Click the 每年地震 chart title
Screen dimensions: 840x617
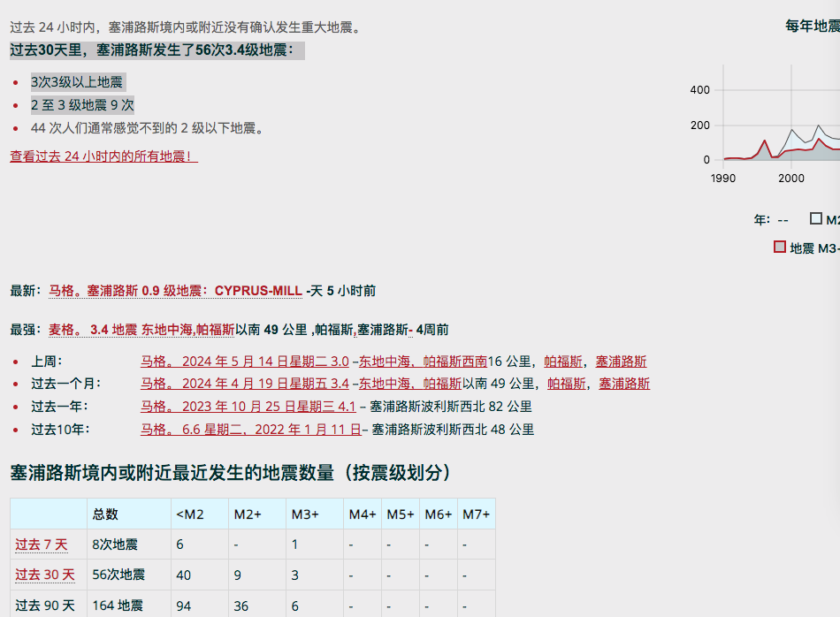(x=812, y=26)
